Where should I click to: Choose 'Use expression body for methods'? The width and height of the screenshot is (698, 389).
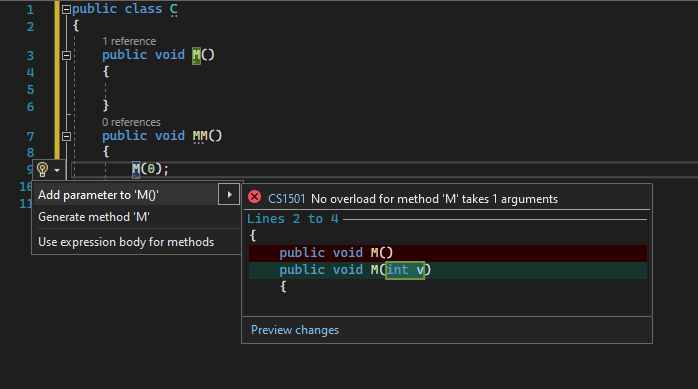tap(126, 242)
